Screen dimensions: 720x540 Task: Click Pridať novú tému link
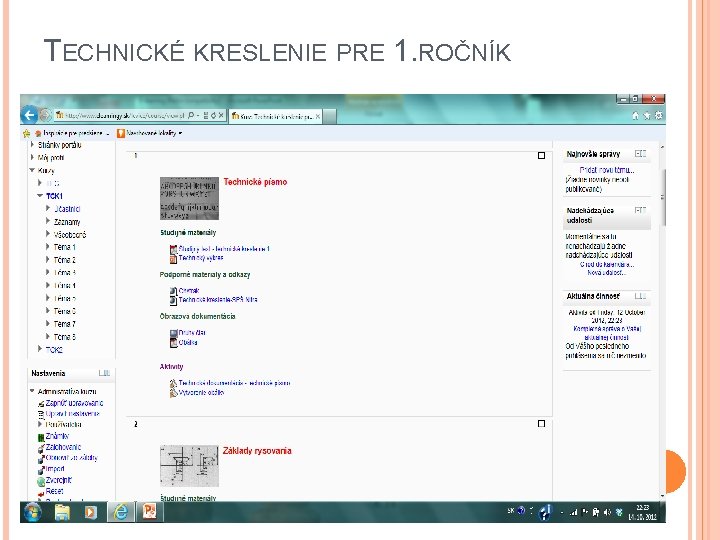click(607, 170)
